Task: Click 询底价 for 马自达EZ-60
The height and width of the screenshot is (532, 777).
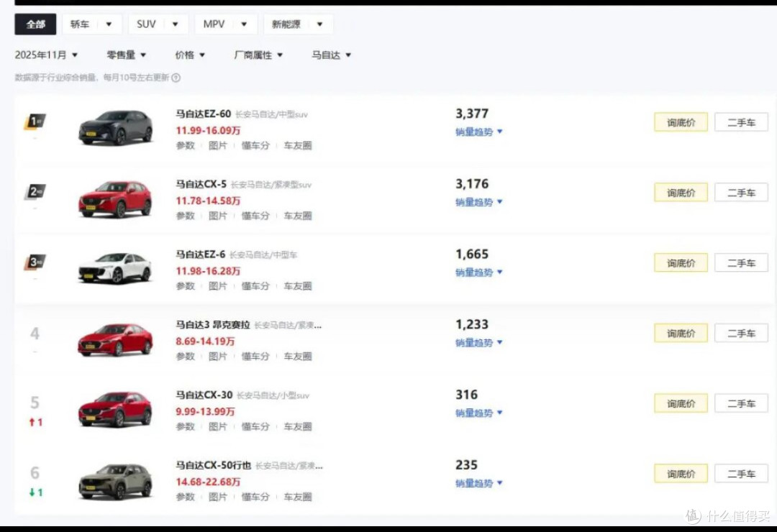Action: pos(681,122)
